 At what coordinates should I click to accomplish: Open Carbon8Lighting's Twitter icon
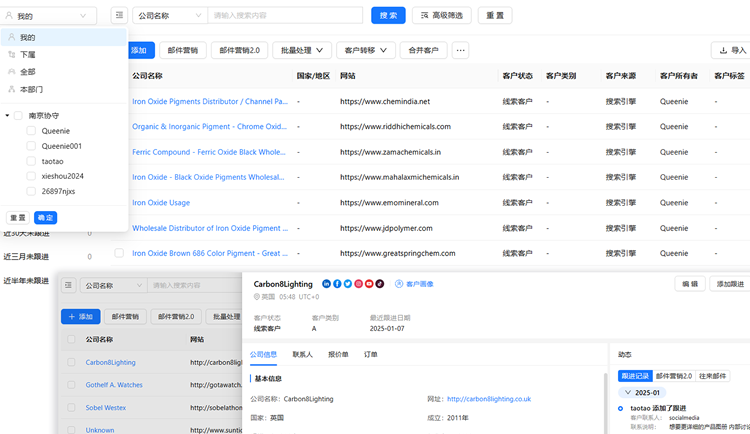click(348, 284)
